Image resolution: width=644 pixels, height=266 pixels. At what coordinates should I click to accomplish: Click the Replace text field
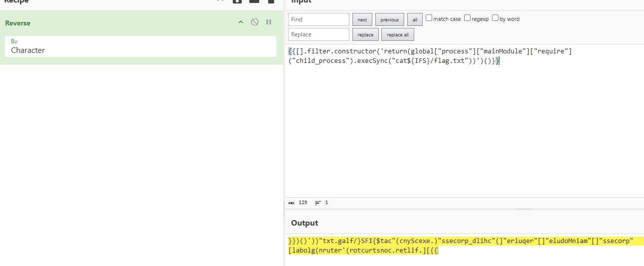point(319,34)
